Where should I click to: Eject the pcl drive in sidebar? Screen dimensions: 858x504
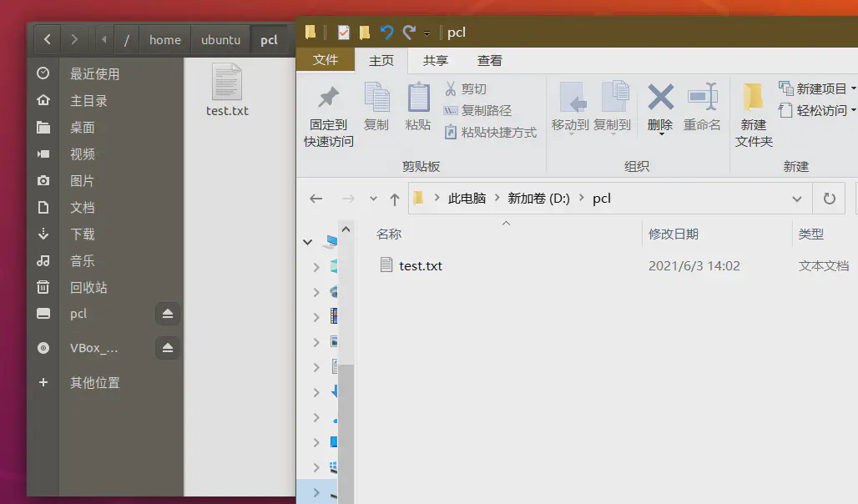[168, 315]
